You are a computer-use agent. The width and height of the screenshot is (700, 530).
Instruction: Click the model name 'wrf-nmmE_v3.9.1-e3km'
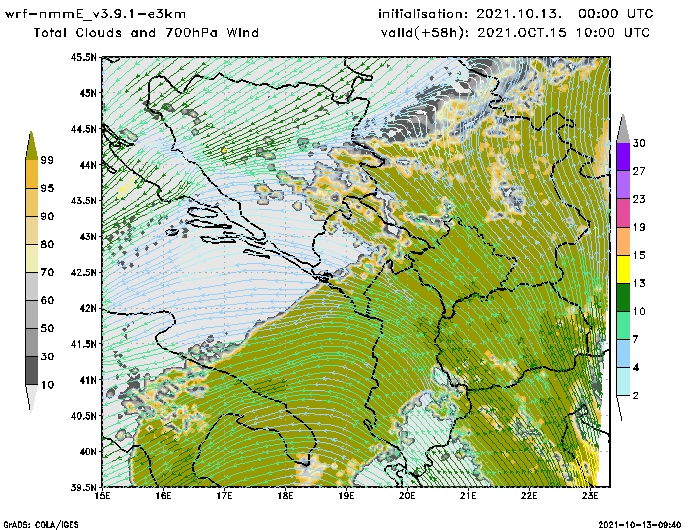95,14
